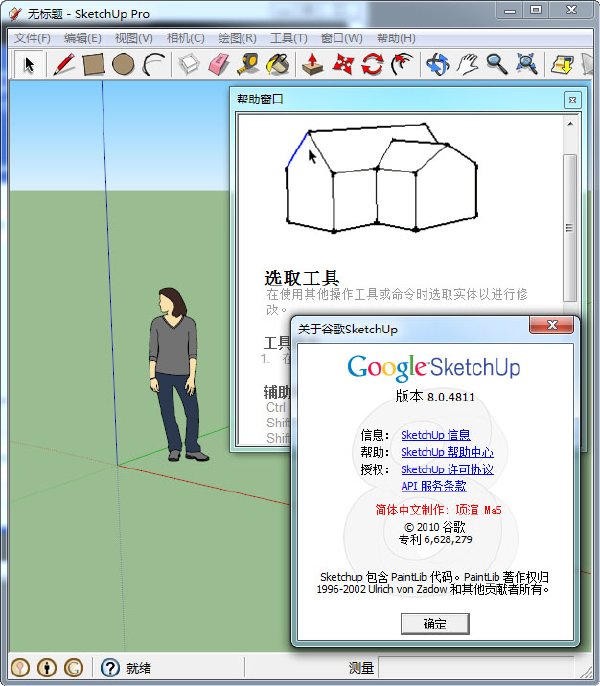Choose the Select arrow tool
Image resolution: width=600 pixels, height=686 pixels.
click(29, 64)
